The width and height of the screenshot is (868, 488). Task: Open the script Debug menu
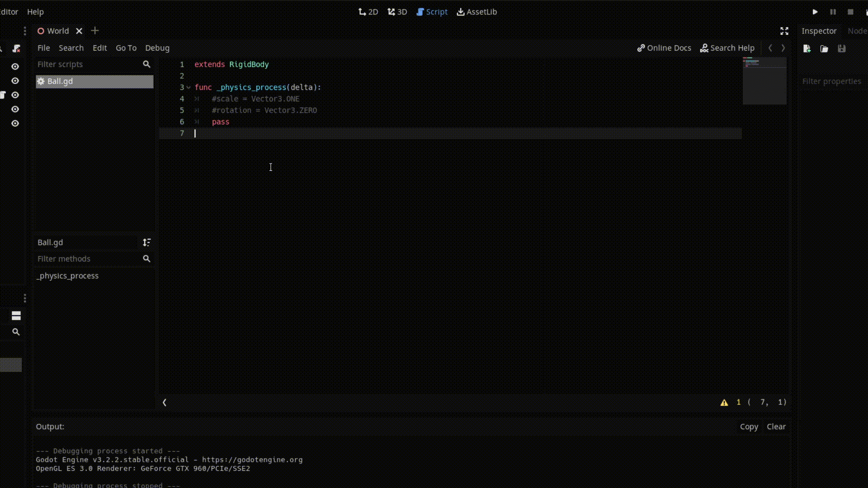157,48
